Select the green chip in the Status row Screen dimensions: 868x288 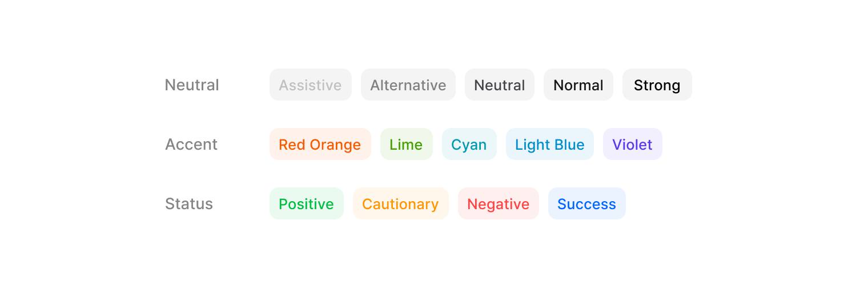(x=306, y=204)
